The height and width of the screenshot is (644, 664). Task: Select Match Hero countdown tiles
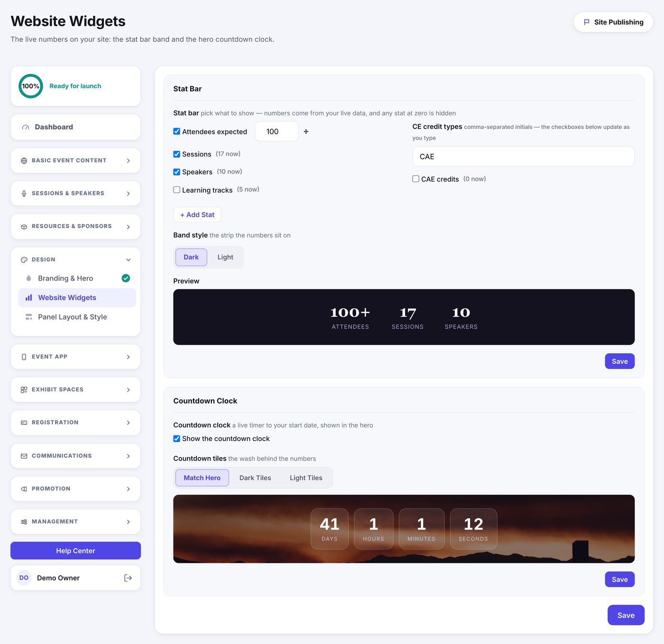tap(202, 478)
